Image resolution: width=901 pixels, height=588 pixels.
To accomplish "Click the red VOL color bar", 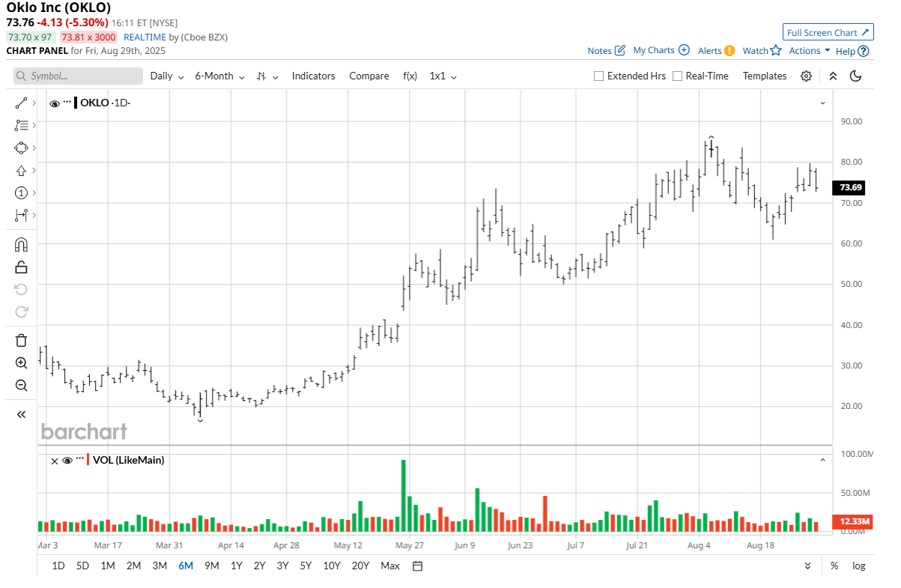I will point(89,460).
